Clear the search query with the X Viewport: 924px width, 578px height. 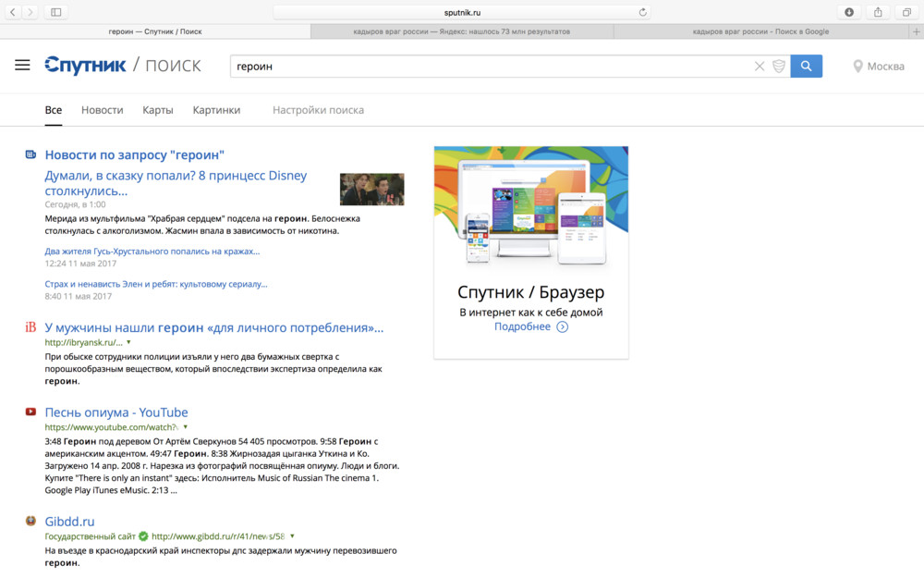(x=760, y=66)
